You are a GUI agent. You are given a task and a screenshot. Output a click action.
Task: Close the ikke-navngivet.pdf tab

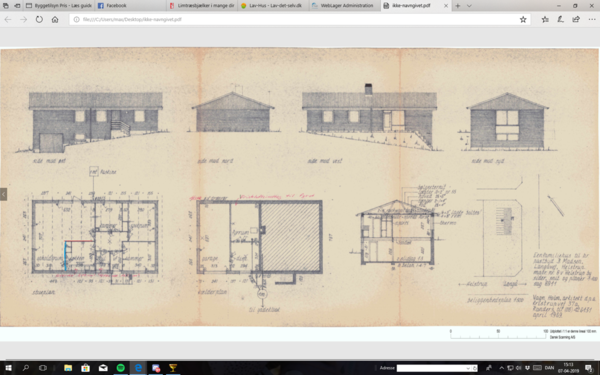point(446,6)
